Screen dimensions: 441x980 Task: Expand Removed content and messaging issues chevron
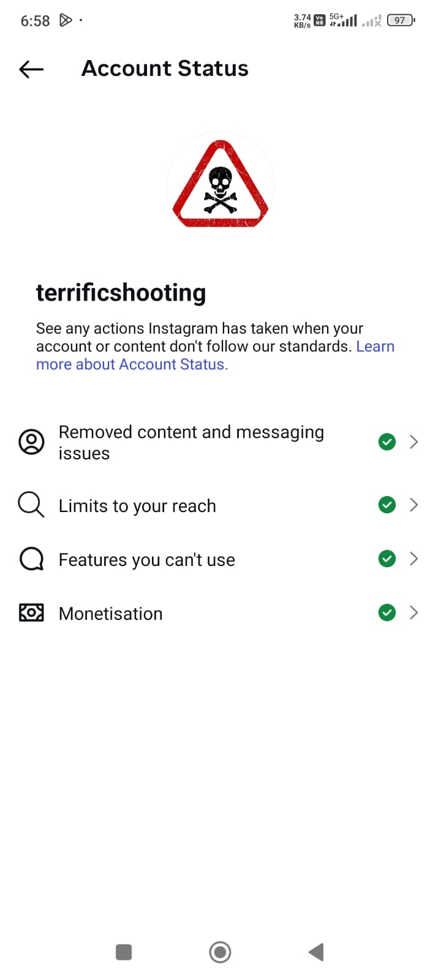pyautogui.click(x=414, y=442)
